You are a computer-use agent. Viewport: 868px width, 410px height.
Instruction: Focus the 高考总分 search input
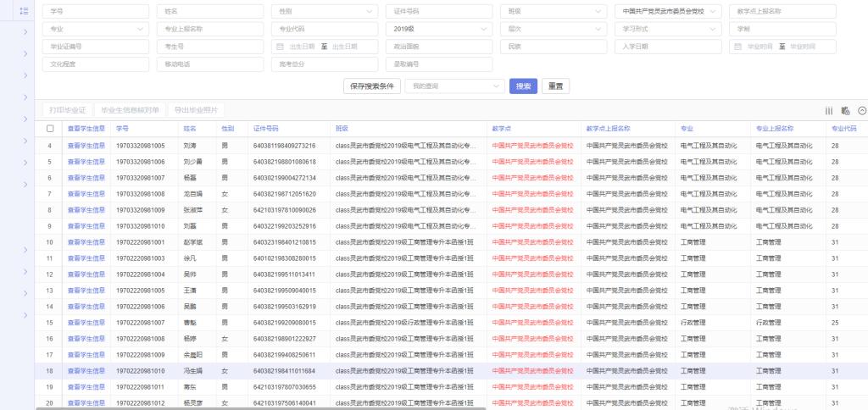[x=325, y=64]
